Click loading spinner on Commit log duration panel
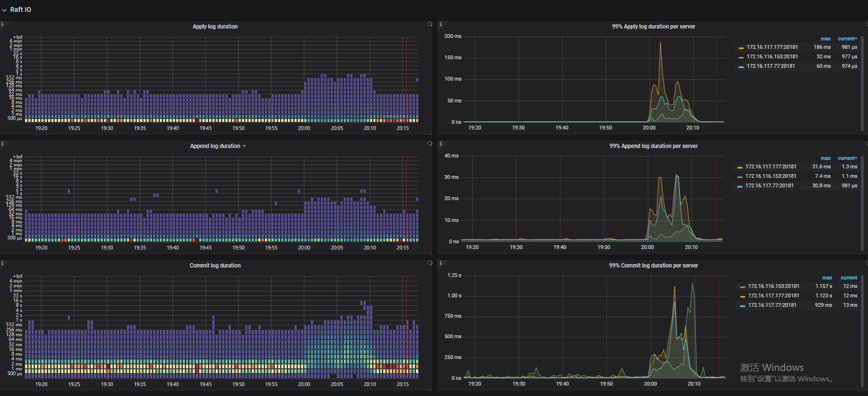The height and width of the screenshot is (396, 868). tap(430, 263)
